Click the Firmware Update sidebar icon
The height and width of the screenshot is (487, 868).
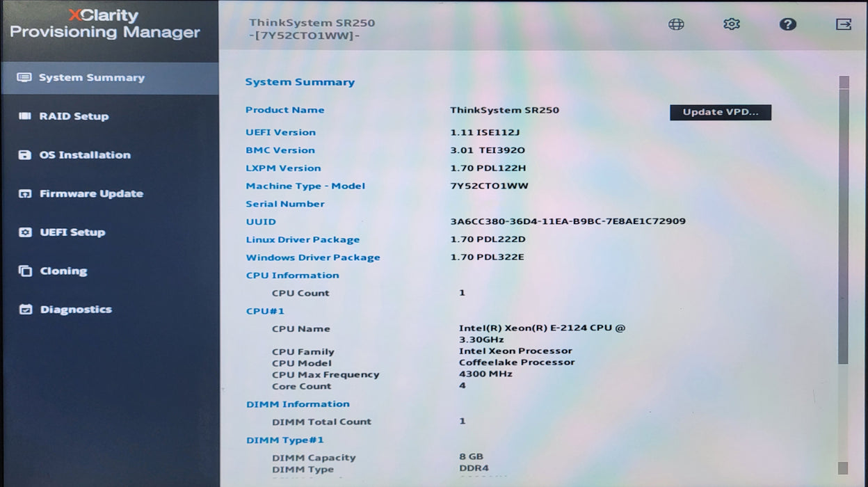[25, 194]
